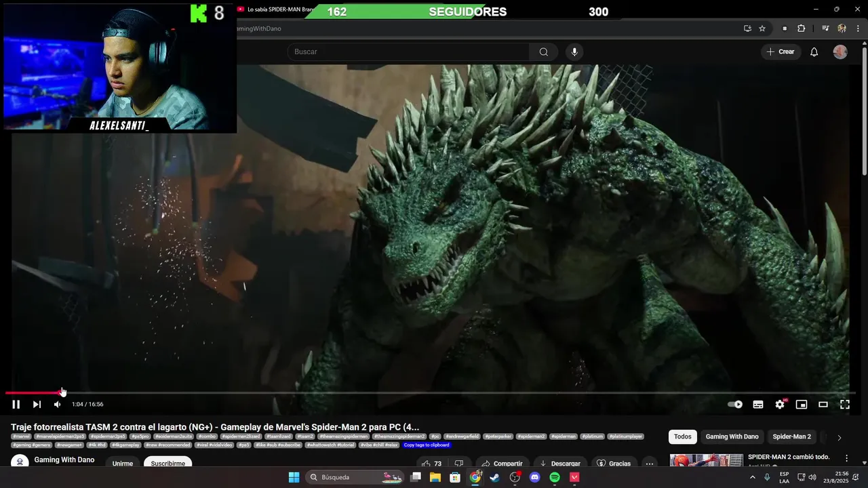Select the Spider-Man 2 chip
The height and width of the screenshot is (488, 868).
pyautogui.click(x=792, y=437)
